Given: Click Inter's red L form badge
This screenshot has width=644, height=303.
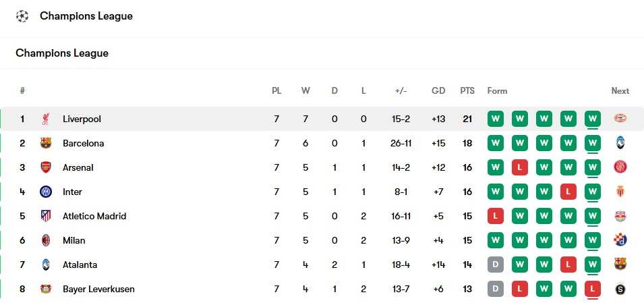Looking at the screenshot, I should point(568,192).
